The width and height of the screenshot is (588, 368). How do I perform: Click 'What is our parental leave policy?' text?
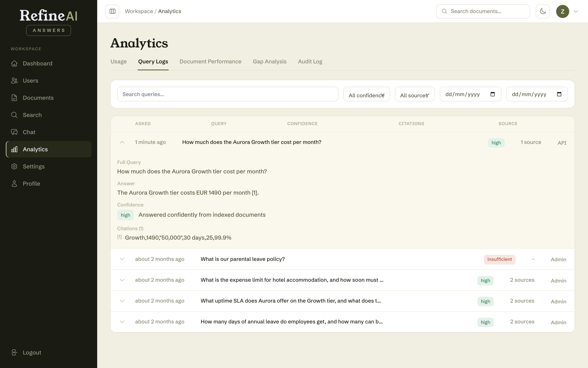pyautogui.click(x=243, y=259)
